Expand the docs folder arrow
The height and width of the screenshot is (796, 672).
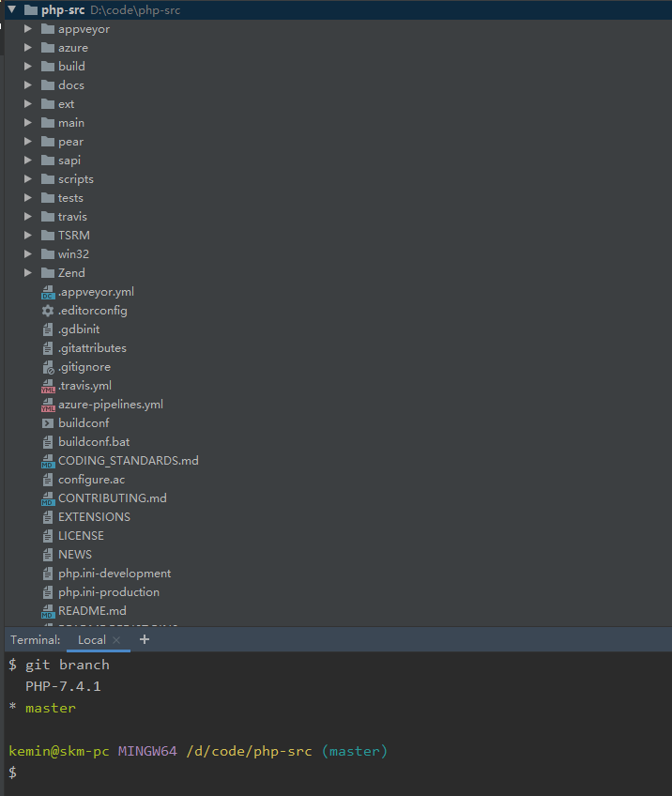[x=28, y=85]
